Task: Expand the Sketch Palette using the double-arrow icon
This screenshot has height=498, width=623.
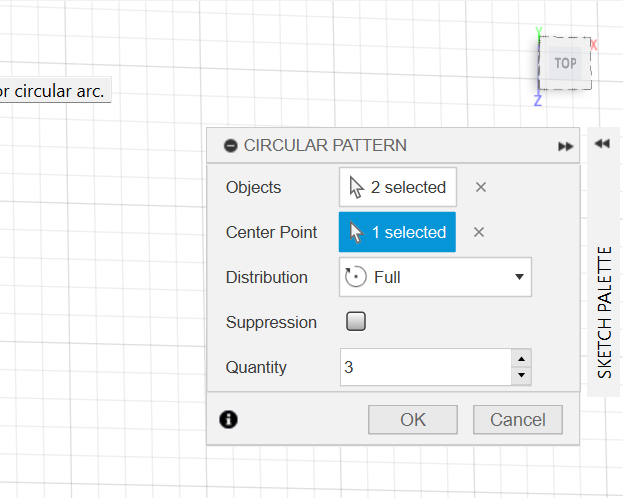Action: tap(601, 144)
